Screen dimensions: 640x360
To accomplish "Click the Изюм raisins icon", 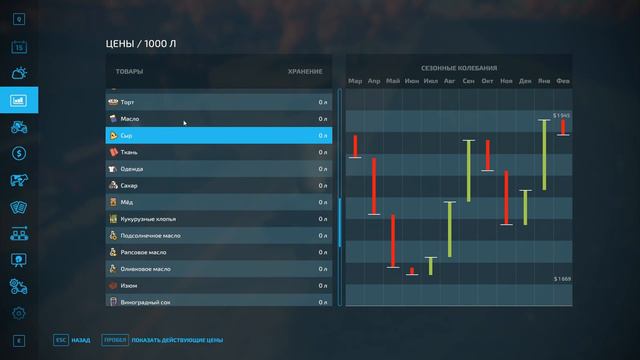I will tap(113, 286).
